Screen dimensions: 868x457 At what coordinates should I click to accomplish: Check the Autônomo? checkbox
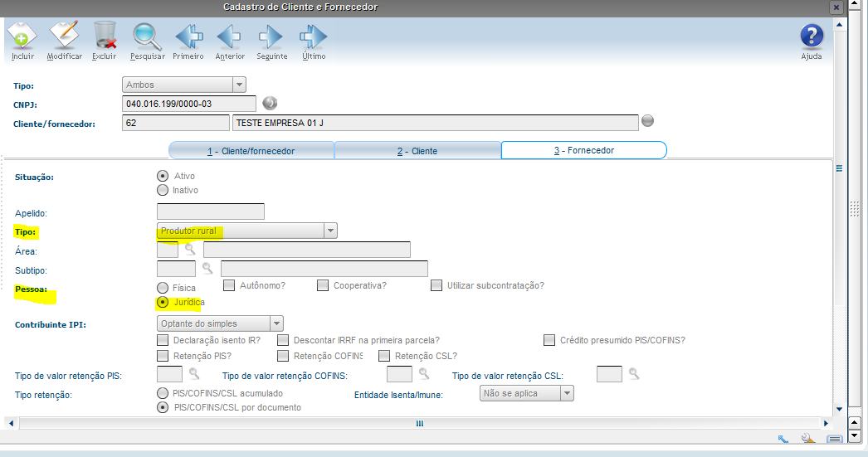(x=229, y=285)
